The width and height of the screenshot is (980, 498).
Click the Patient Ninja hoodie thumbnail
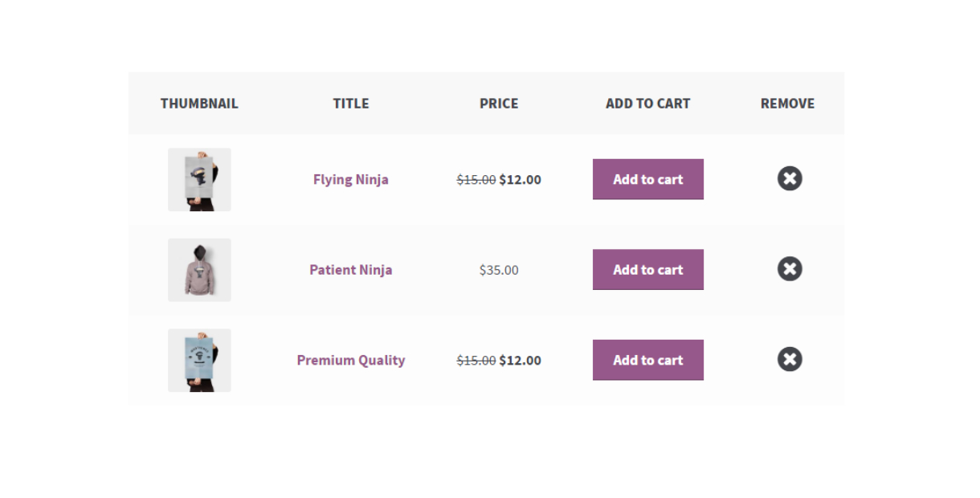(199, 269)
